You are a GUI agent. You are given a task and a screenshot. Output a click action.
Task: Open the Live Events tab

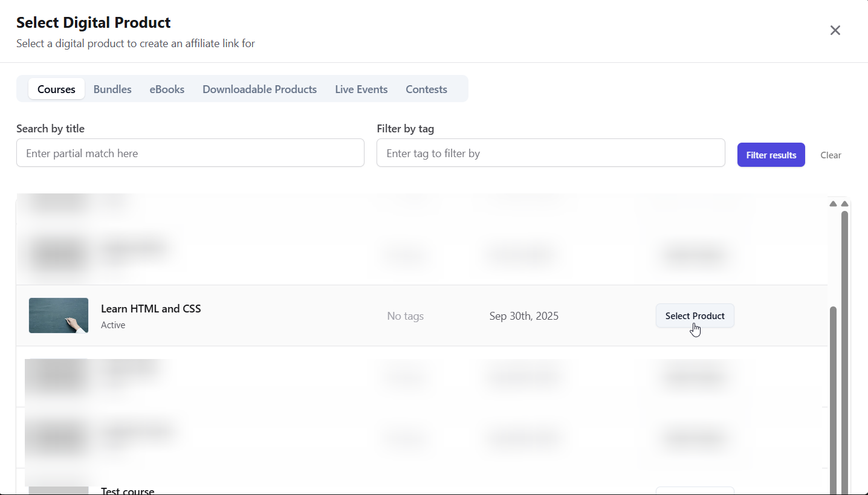pos(361,89)
